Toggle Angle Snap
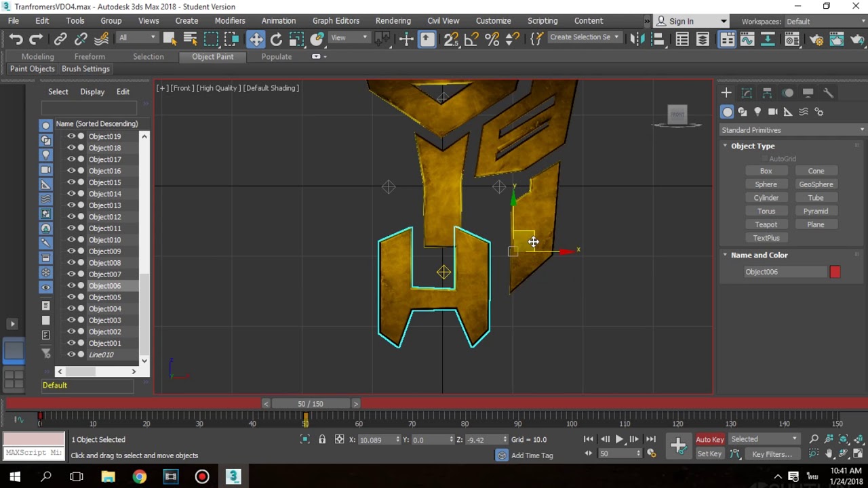The image size is (868, 488). pos(472,39)
